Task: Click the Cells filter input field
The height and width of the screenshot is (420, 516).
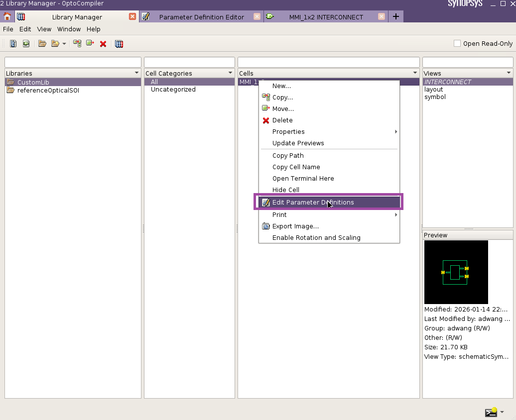Action: [329, 62]
